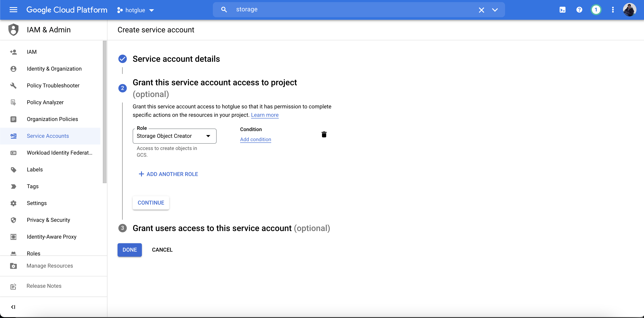This screenshot has width=644, height=318.
Task: Open the hotglue project selector
Action: [x=135, y=10]
